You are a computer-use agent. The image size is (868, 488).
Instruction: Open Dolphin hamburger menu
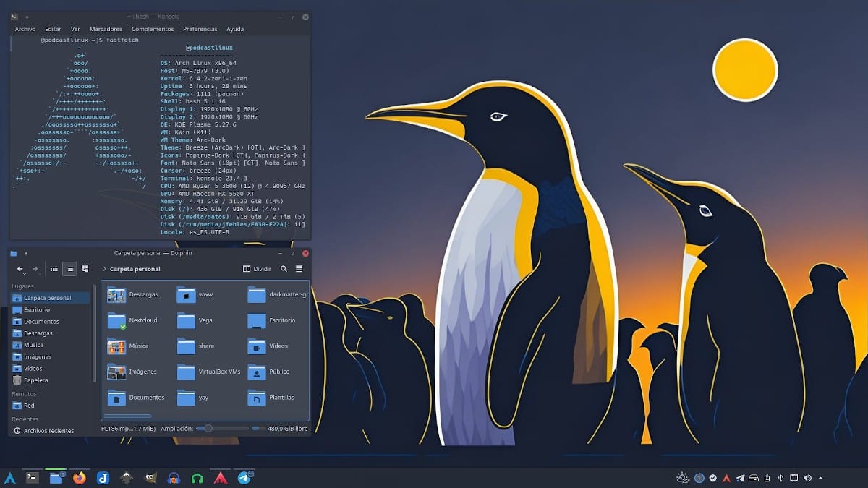pyautogui.click(x=299, y=269)
